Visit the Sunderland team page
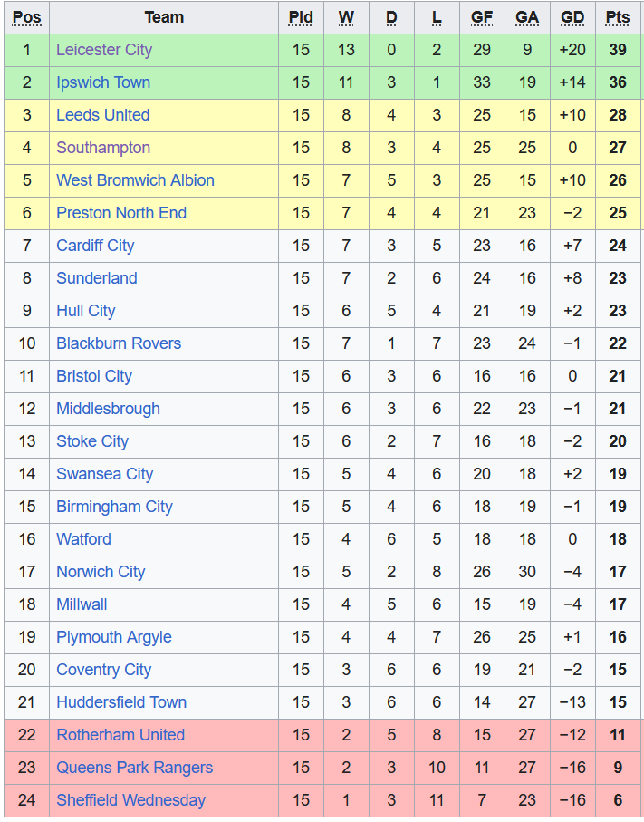 point(96,278)
